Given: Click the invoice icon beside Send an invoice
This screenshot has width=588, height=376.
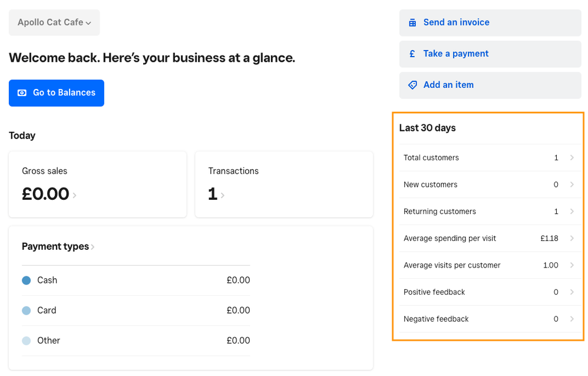Looking at the screenshot, I should click(x=412, y=22).
